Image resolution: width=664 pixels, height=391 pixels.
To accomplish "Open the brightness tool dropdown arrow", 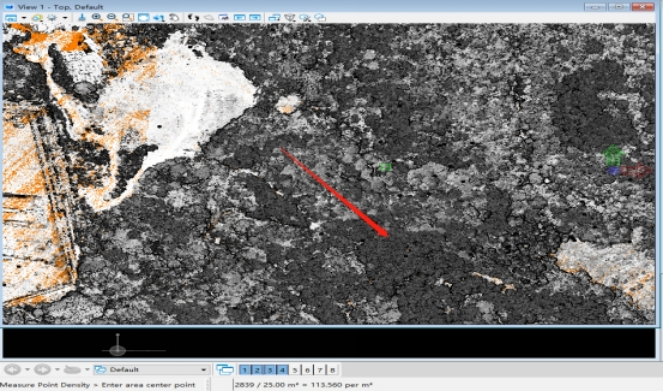I will (65, 18).
